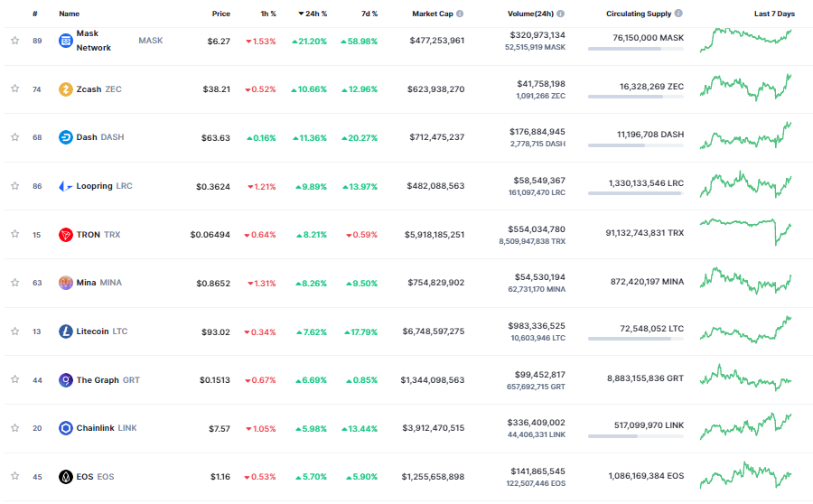Screen dimensions: 813x504
Task: Click Litecoin circulating supply bar
Action: 636,339
